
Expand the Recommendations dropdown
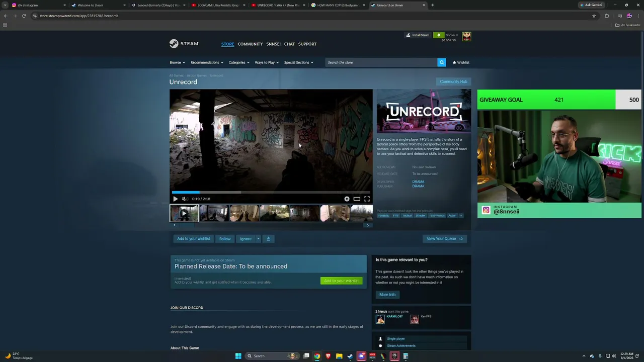(x=207, y=62)
